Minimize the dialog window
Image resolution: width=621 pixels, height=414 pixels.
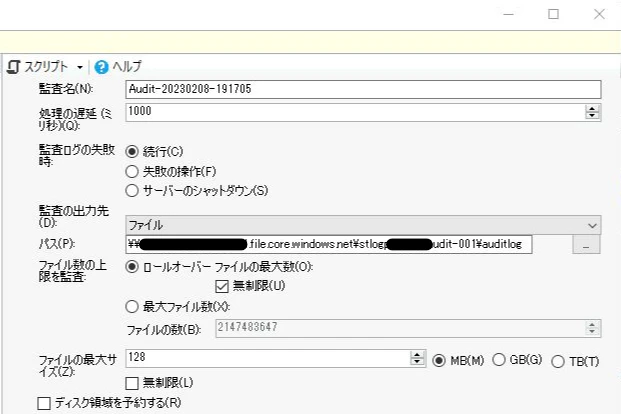[508, 15]
